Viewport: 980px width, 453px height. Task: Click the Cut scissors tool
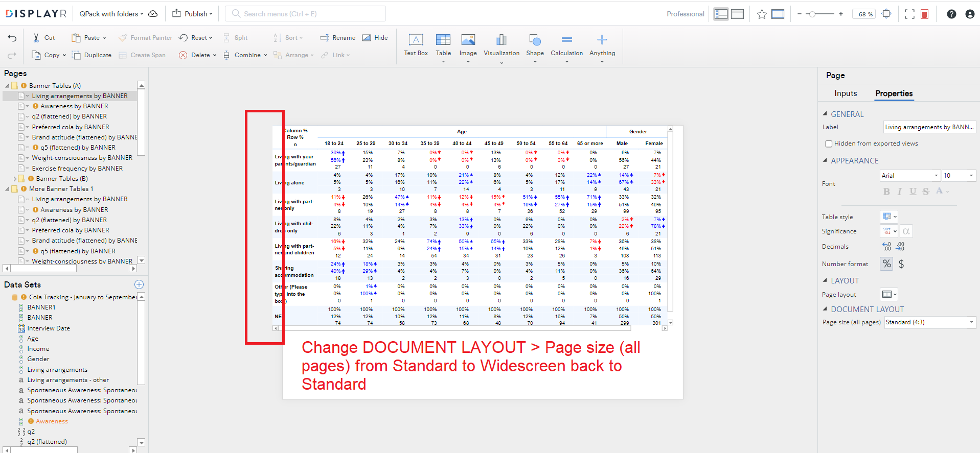[x=44, y=38]
